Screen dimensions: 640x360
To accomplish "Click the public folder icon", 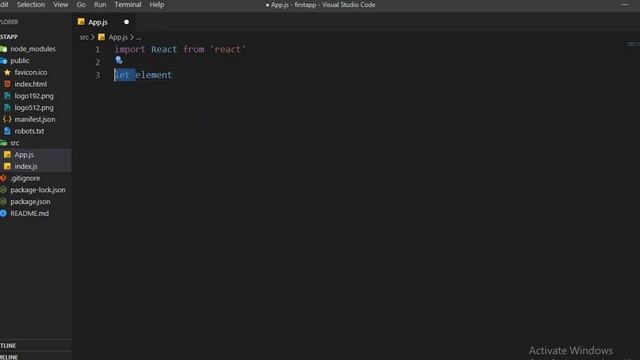I will [x=4, y=61].
